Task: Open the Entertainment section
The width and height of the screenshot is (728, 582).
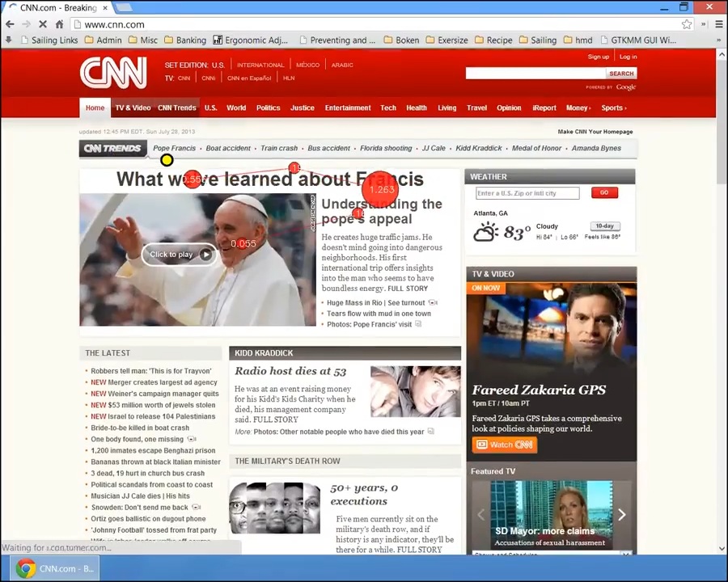Action: (348, 108)
